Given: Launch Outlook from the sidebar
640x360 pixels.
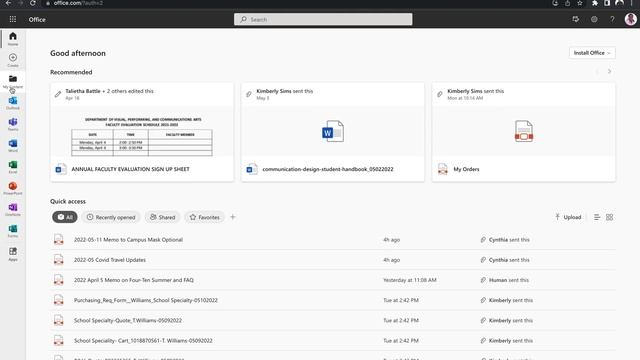Looking at the screenshot, I should (x=13, y=102).
